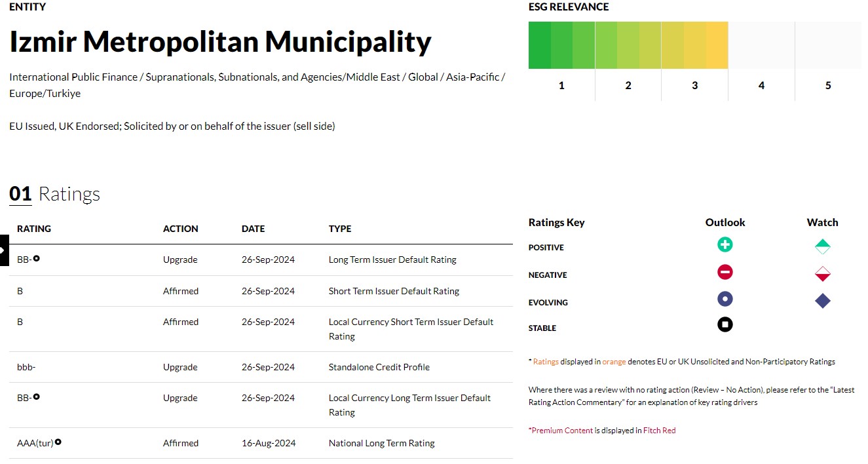Click Local Currency Long Term Issuer Default Rating
Viewport: 868px width, 464px height.
(410, 405)
